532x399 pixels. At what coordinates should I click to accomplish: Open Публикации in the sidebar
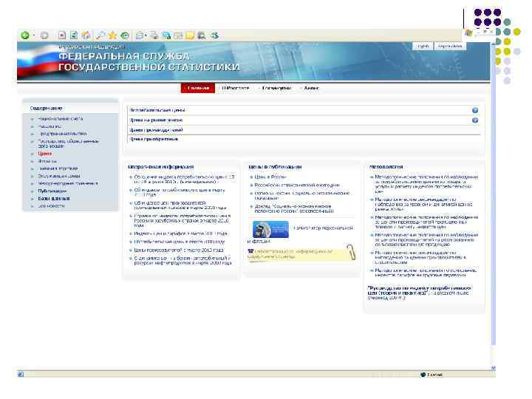tap(52, 191)
